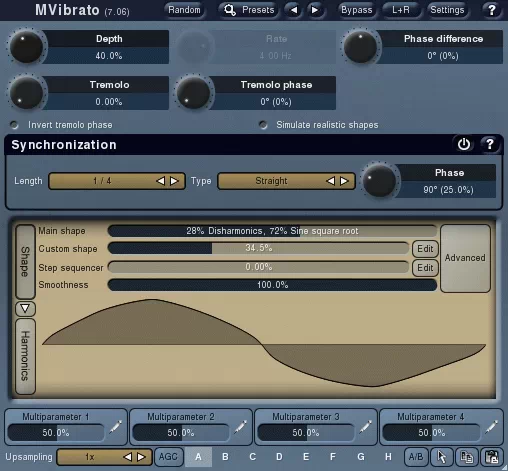508x471 pixels.
Task: Click the morph cursor arrow icon
Action: click(442, 457)
